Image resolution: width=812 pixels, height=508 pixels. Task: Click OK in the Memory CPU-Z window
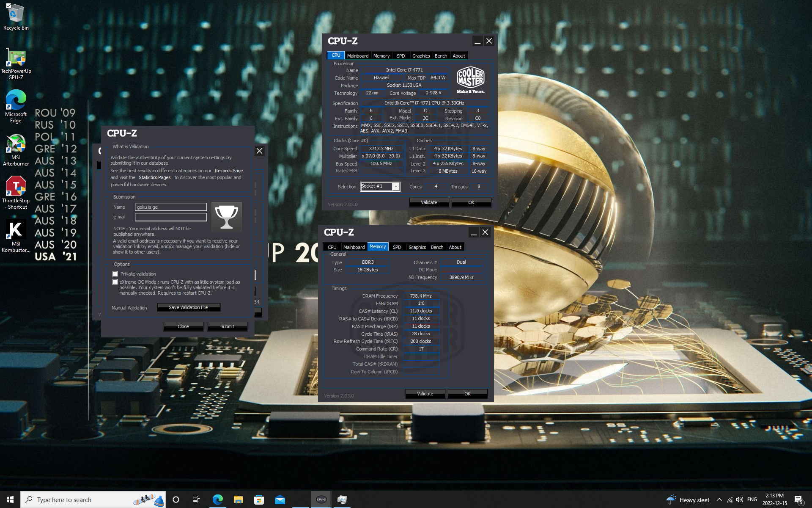[x=467, y=394]
